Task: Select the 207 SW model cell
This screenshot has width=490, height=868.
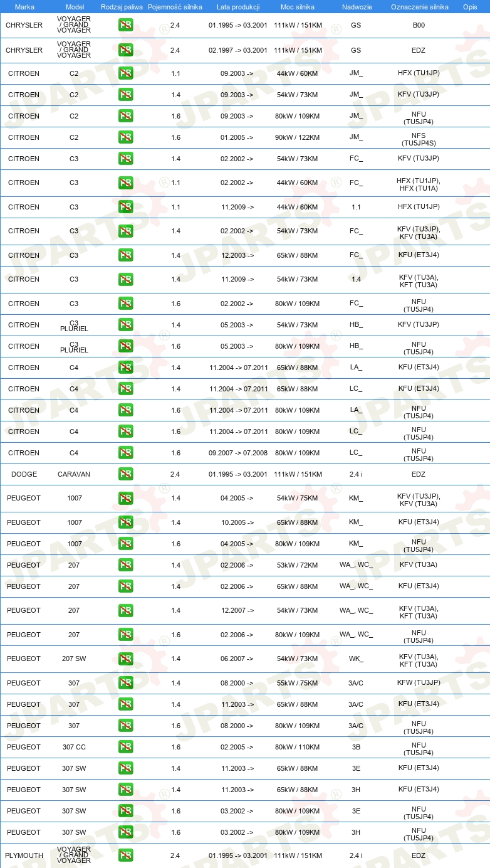Action: pos(74,659)
